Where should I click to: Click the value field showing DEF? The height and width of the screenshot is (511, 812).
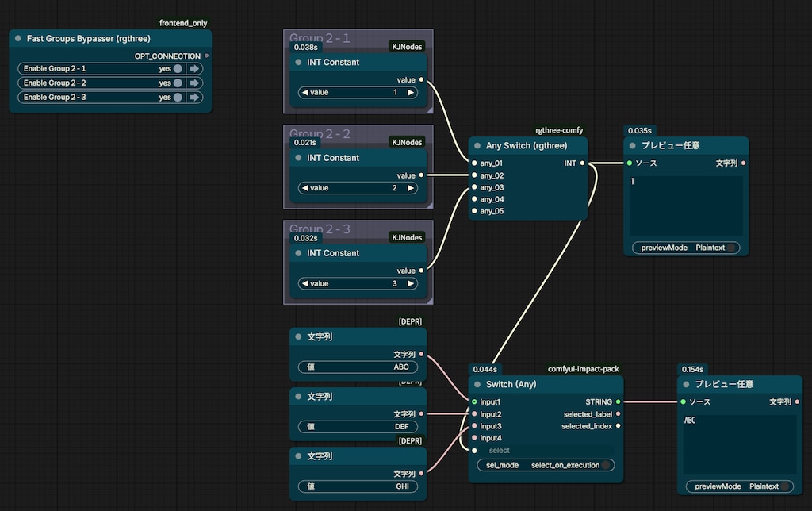(358, 427)
